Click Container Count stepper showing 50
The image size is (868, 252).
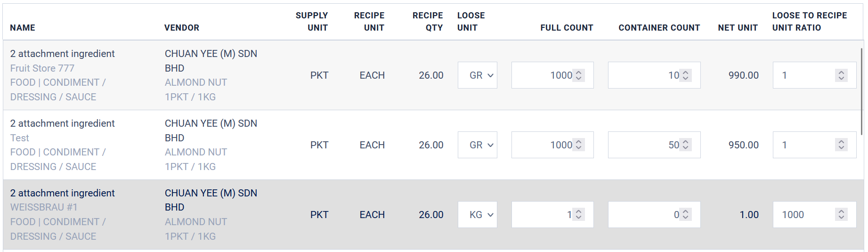click(x=686, y=145)
